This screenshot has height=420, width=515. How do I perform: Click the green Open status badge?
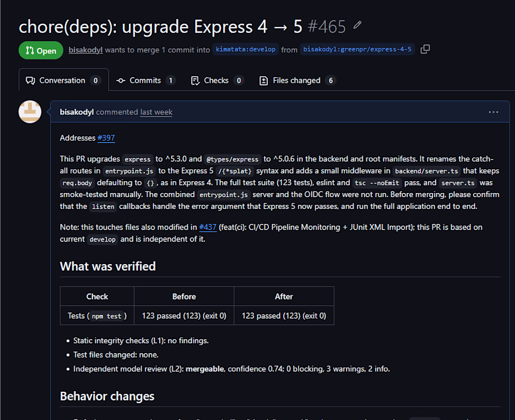(x=41, y=50)
